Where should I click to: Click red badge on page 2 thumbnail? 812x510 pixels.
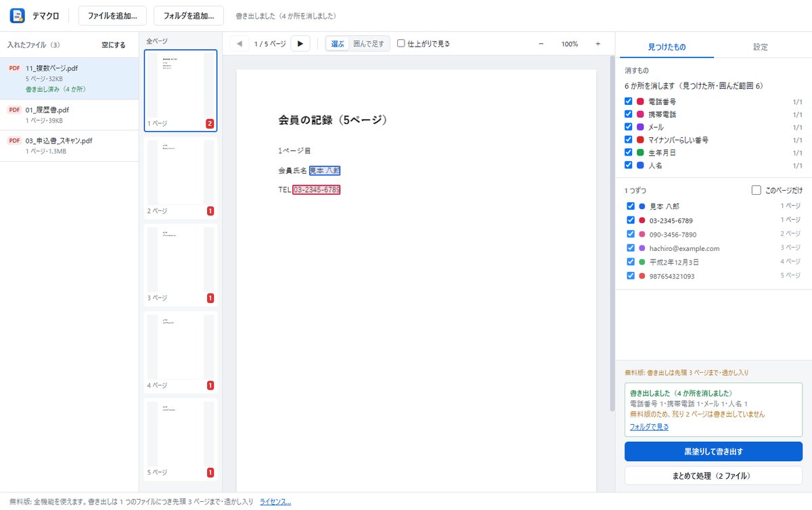210,211
